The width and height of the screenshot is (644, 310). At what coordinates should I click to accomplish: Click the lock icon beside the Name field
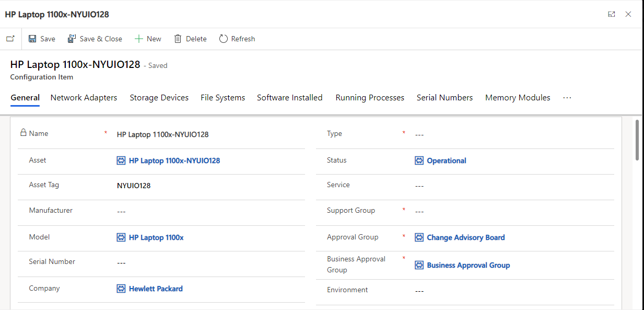pos(21,133)
